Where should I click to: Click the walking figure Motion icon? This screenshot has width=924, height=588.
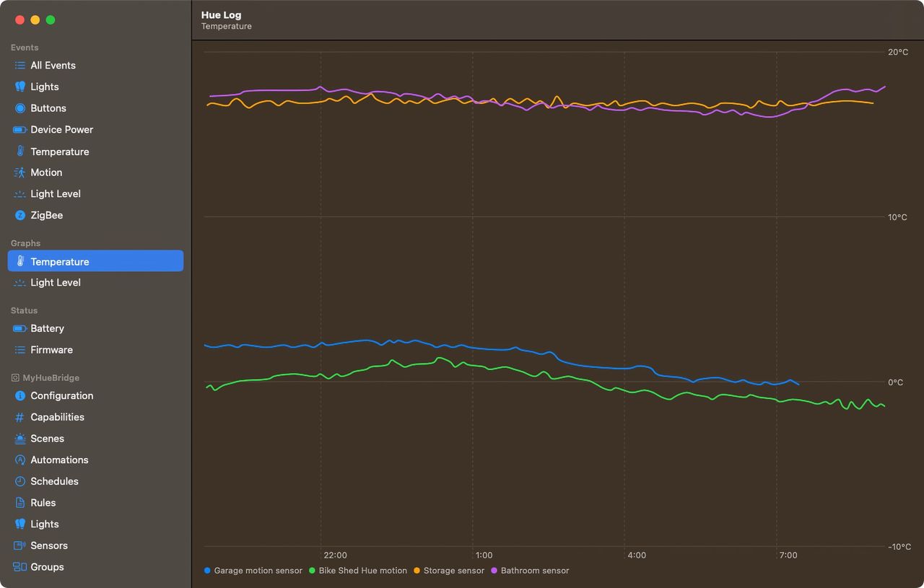pyautogui.click(x=20, y=172)
